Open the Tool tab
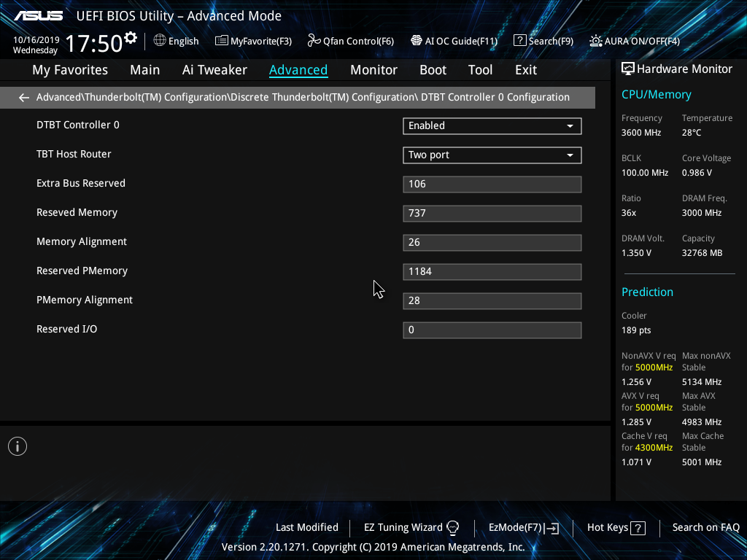Screen dimensions: 747x560 coord(480,70)
